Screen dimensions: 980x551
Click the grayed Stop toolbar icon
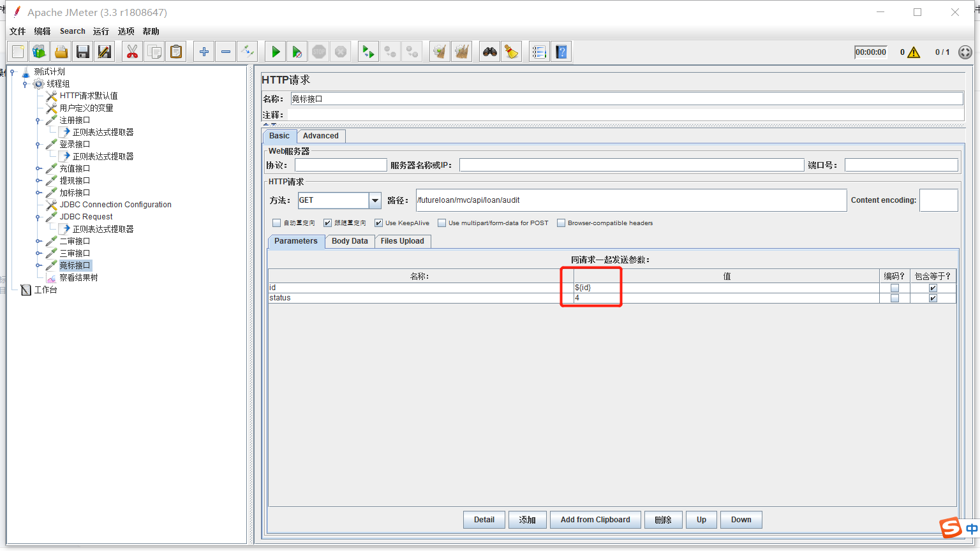pyautogui.click(x=319, y=52)
